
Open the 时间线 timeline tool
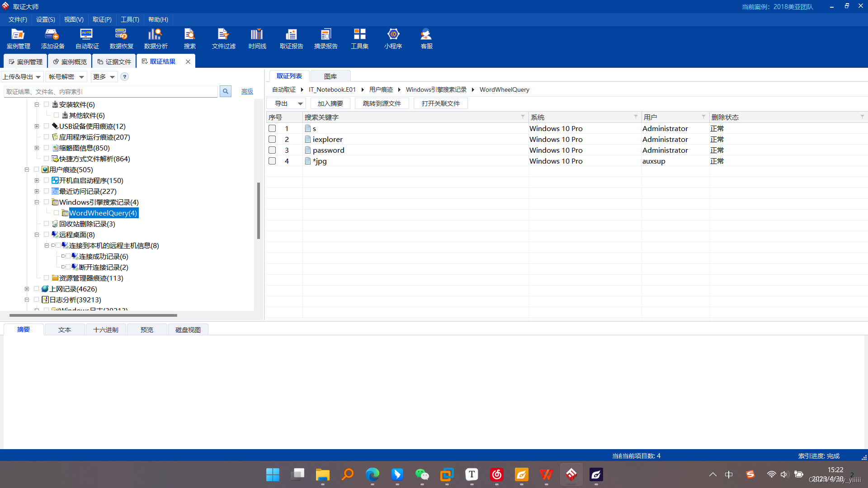(x=257, y=38)
